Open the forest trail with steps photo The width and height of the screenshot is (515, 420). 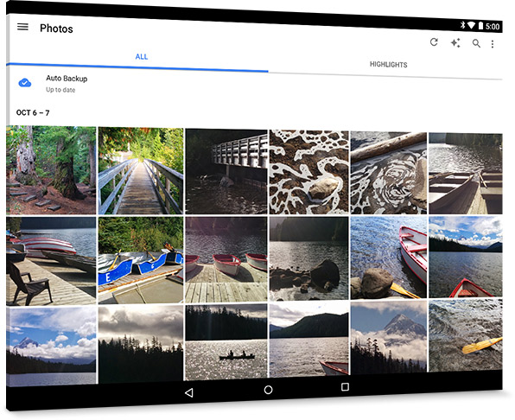click(51, 170)
